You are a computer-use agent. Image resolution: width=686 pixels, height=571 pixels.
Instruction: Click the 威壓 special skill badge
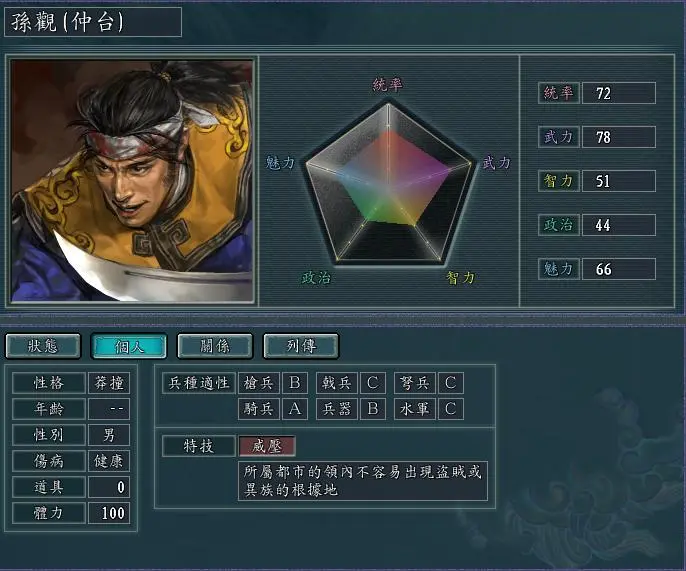(x=267, y=446)
